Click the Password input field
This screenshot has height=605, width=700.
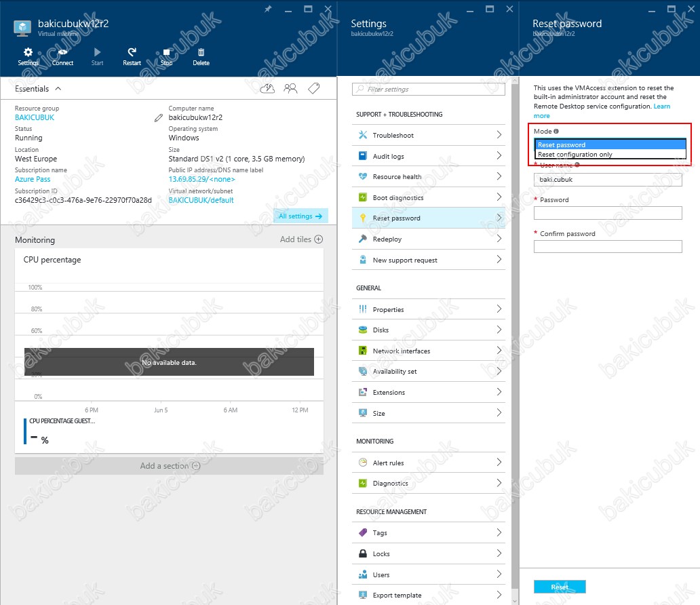click(608, 213)
